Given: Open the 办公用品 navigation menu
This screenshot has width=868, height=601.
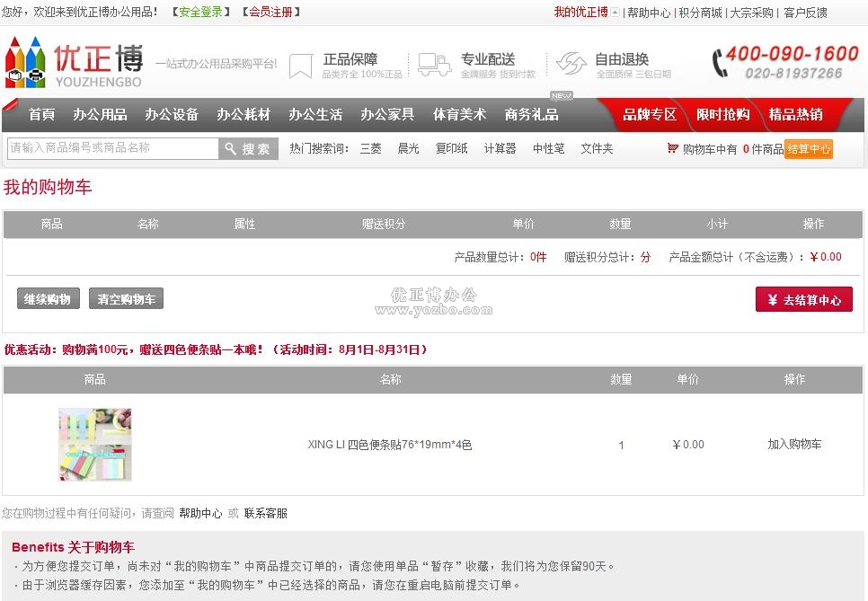Looking at the screenshot, I should coord(100,115).
